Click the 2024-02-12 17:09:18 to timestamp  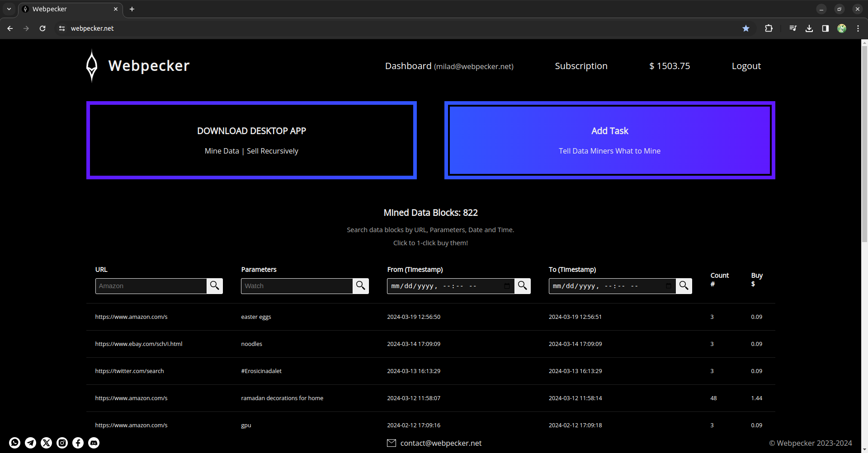click(575, 425)
